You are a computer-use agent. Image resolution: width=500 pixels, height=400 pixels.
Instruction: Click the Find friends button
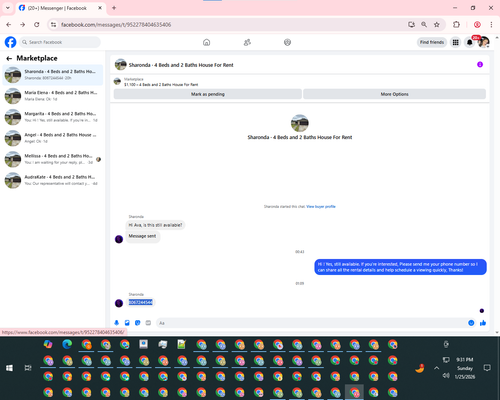(432, 42)
